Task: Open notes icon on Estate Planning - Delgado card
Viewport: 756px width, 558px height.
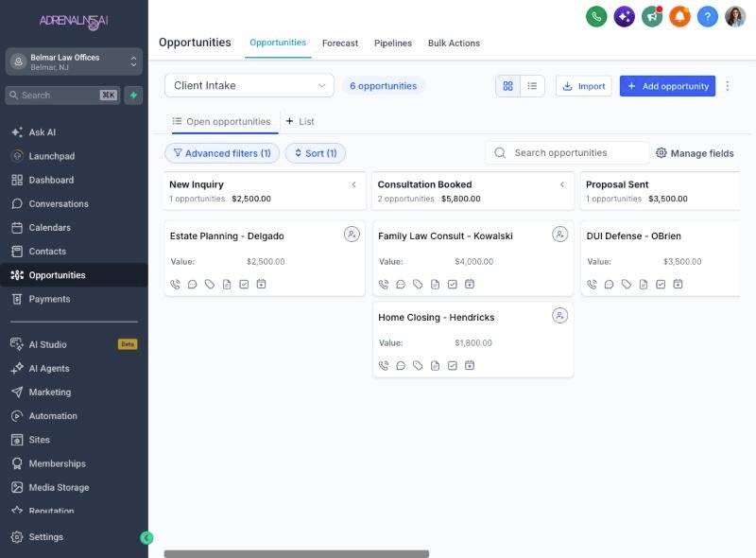Action: click(227, 285)
